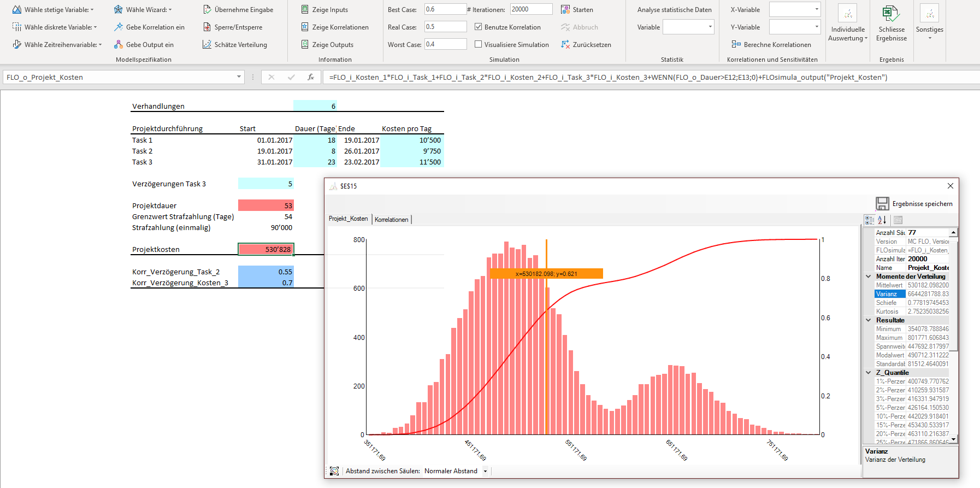Collapse the Z_Quantile section
980x488 pixels.
869,373
